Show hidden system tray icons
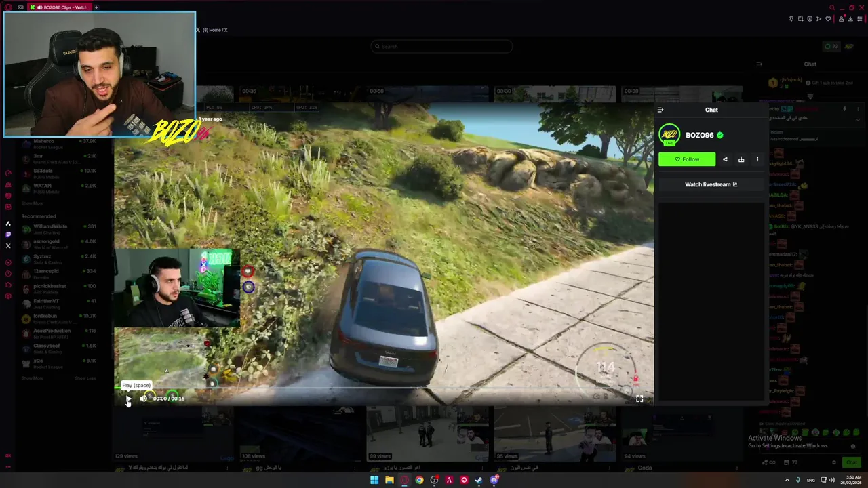Viewport: 868px width, 488px height. pyautogui.click(x=787, y=480)
